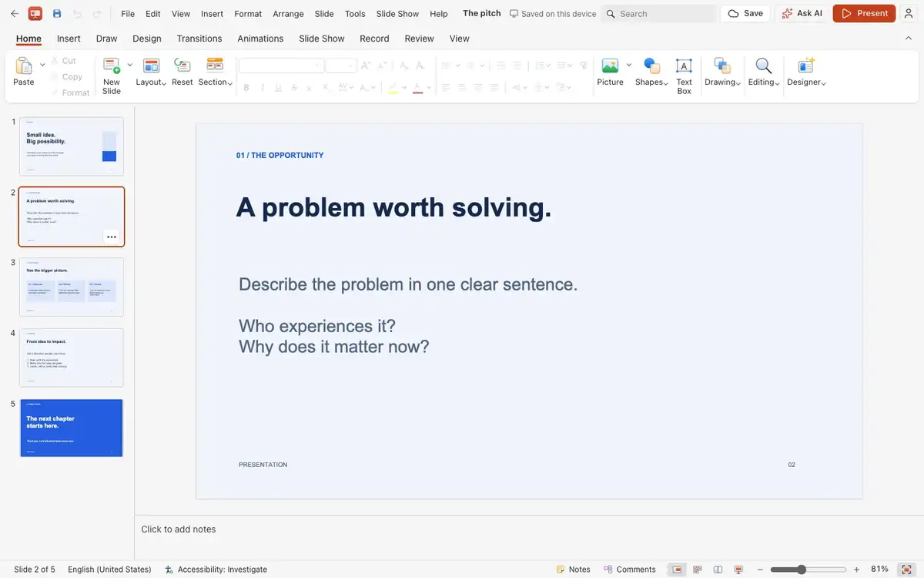Click the Picture icon
The height and width of the screenshot is (578, 924).
pyautogui.click(x=610, y=66)
